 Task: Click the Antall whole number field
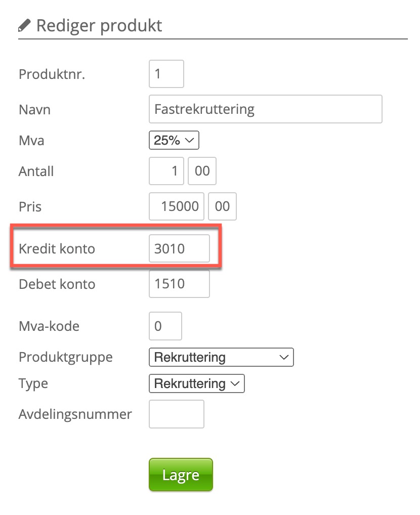tap(167, 171)
